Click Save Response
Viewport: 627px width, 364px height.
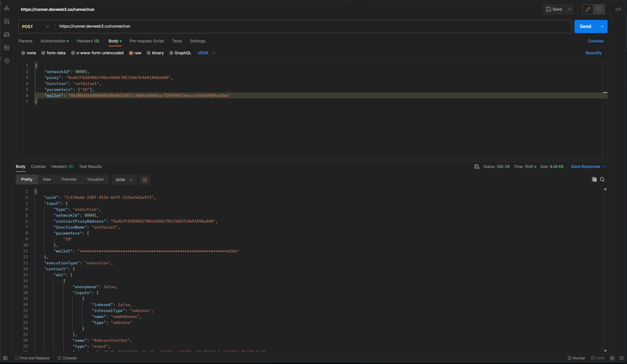tap(586, 167)
